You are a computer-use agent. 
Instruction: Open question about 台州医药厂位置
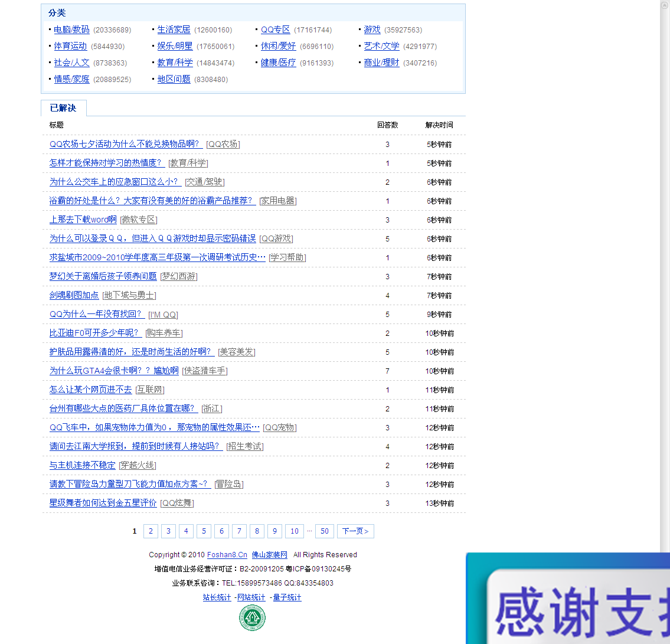tap(124, 408)
